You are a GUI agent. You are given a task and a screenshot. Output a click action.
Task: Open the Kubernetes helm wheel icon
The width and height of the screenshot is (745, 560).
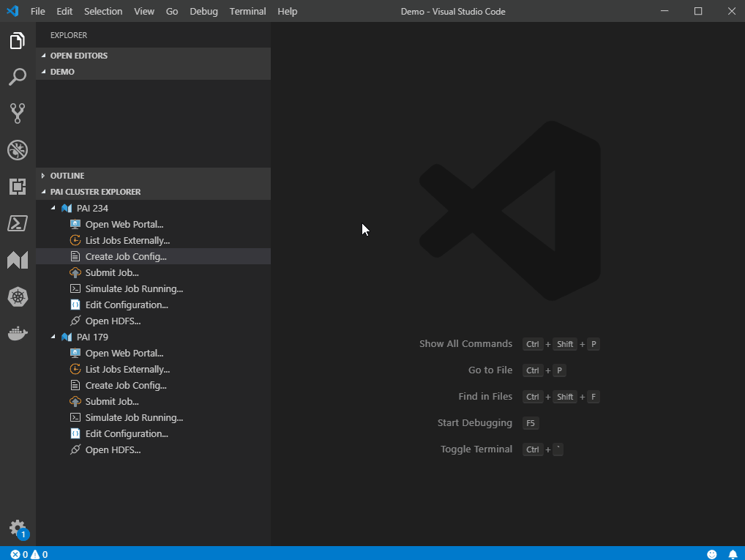(x=18, y=297)
